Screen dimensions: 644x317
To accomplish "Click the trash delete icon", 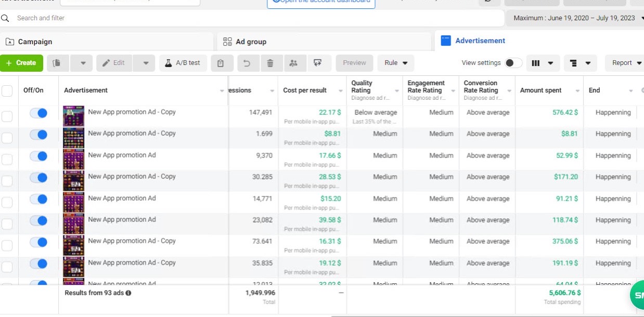I will 270,63.
